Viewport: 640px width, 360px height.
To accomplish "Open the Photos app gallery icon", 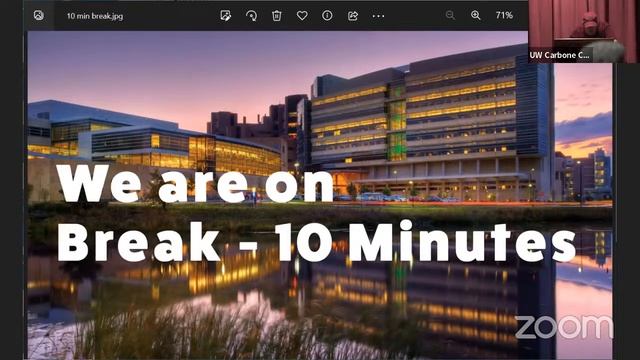I will [x=39, y=16].
